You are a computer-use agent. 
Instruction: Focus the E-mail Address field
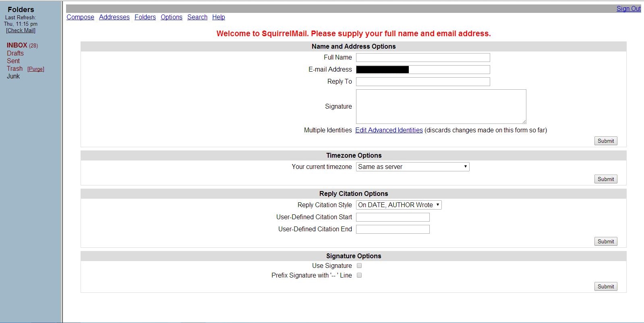[x=423, y=70]
